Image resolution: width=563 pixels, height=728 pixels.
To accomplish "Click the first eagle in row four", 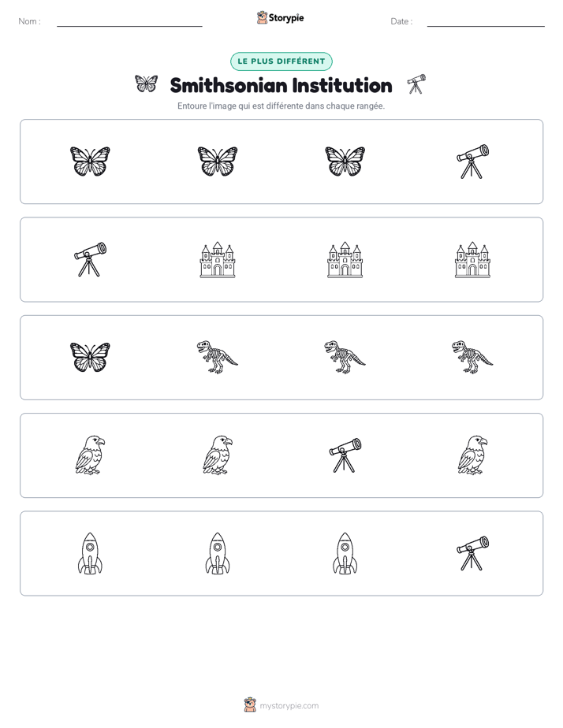I will [90, 455].
